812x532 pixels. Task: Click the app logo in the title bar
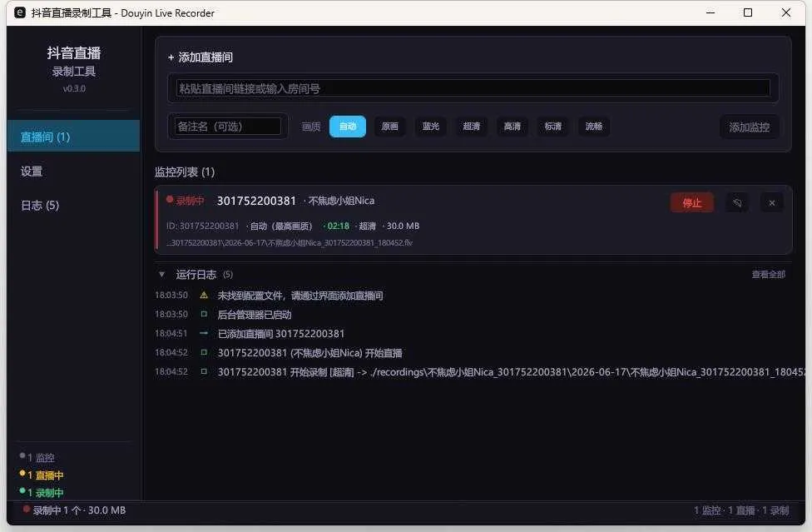pos(20,13)
